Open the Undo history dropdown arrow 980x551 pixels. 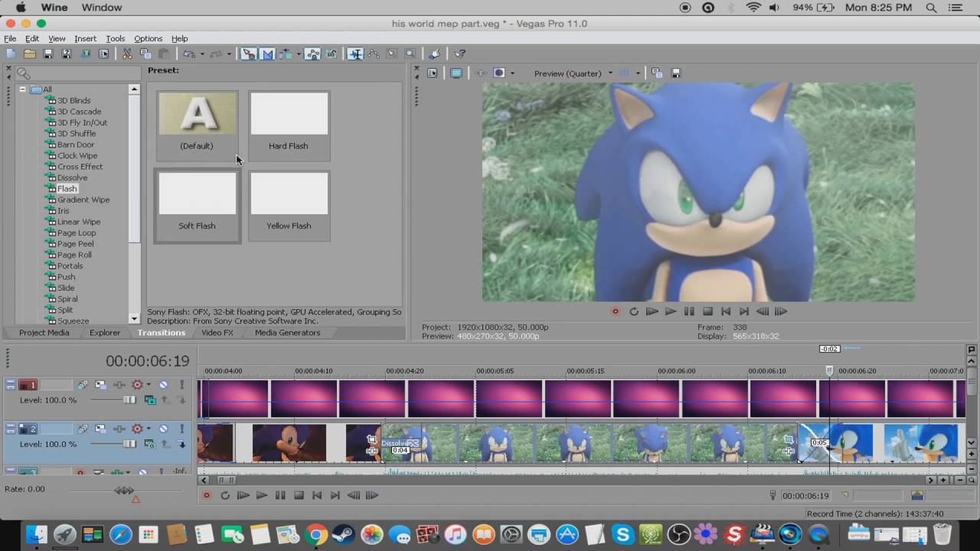tap(201, 54)
